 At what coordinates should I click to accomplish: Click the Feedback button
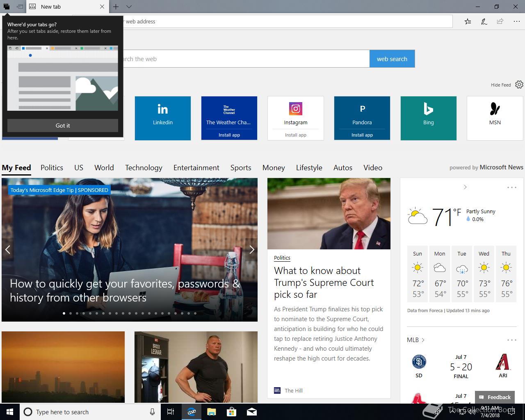(x=495, y=397)
